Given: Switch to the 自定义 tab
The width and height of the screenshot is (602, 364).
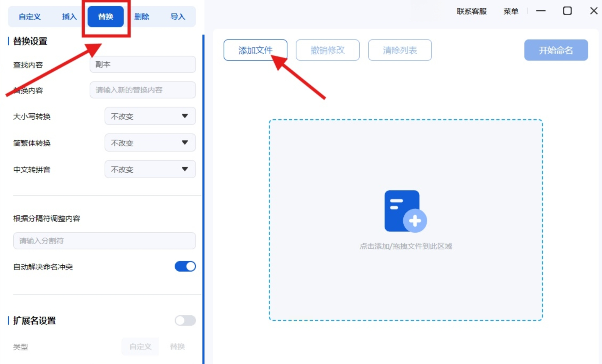Looking at the screenshot, I should click(x=30, y=17).
